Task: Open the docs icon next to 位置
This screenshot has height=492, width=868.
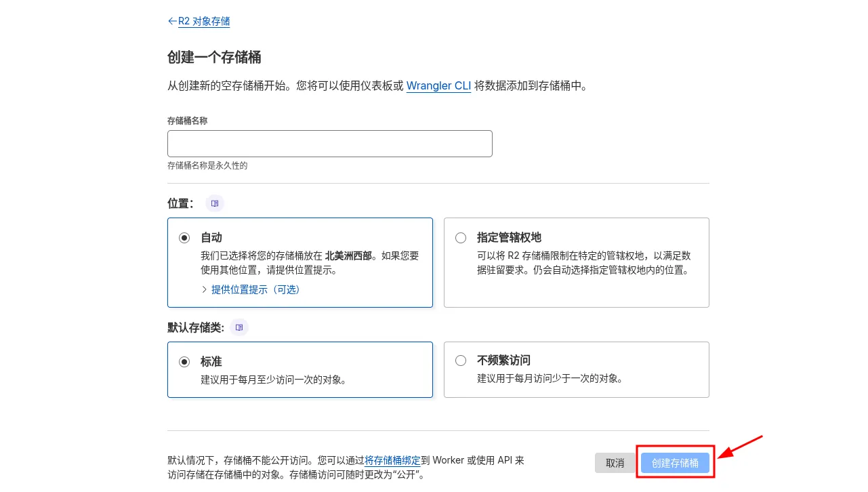Action: click(x=215, y=203)
